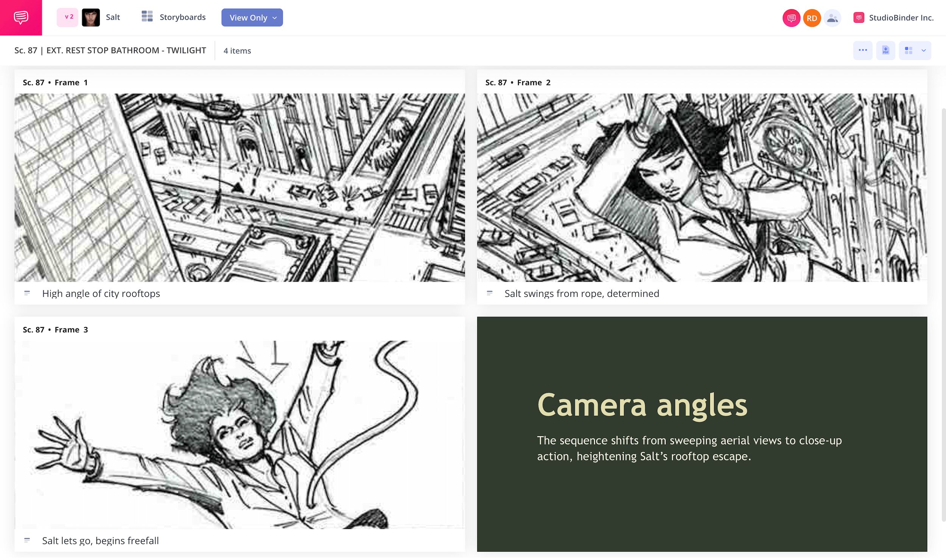The width and height of the screenshot is (946, 560).
Task: Click the Frame 1 description icon
Action: (x=27, y=293)
